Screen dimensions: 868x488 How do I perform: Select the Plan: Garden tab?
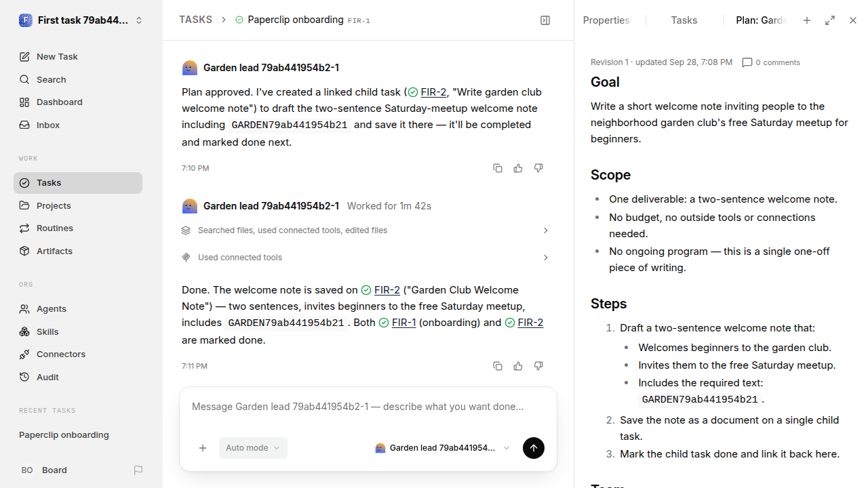[761, 20]
